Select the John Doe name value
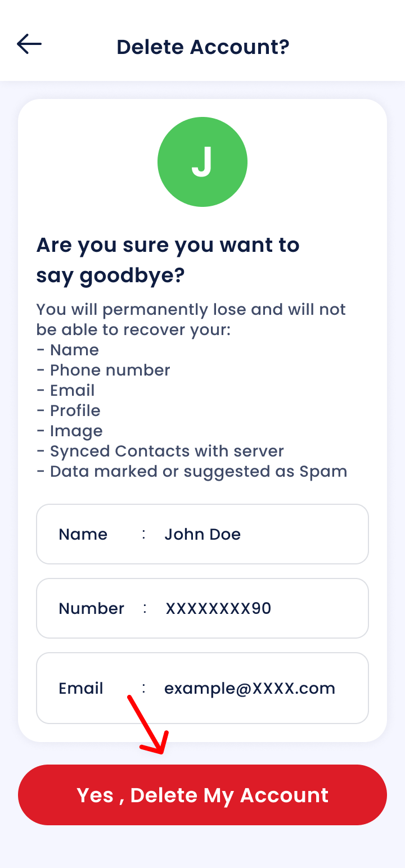 click(202, 534)
